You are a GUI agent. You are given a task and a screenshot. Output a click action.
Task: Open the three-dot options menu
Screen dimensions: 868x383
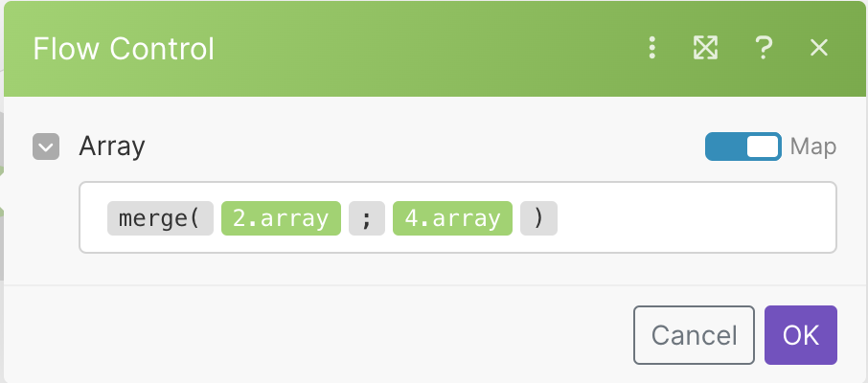[652, 48]
